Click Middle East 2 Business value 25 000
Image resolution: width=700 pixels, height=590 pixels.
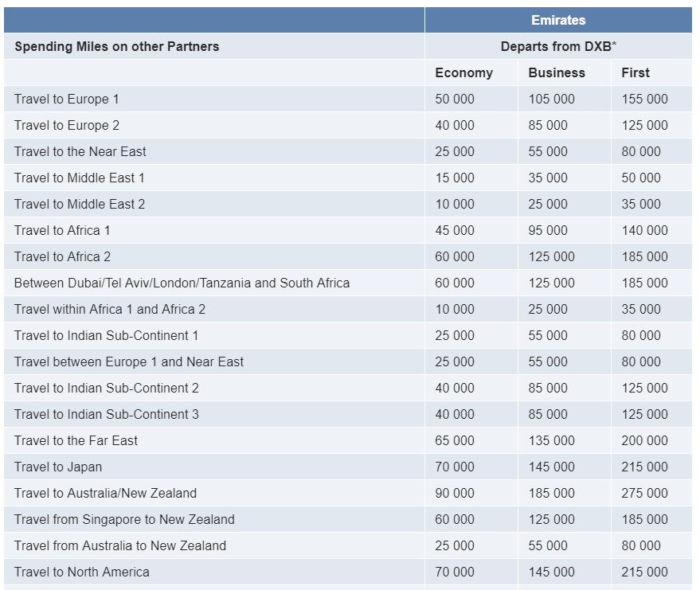pyautogui.click(x=548, y=205)
